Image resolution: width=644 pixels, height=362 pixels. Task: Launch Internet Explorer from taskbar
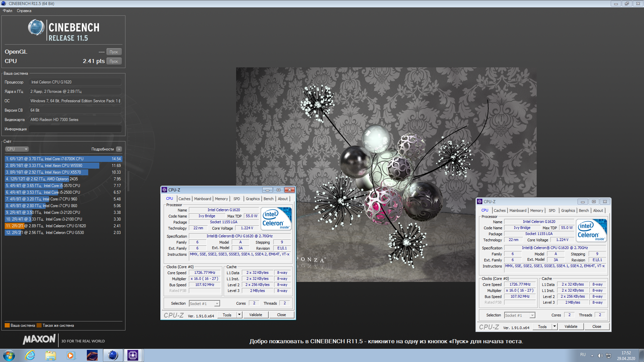coord(30,355)
